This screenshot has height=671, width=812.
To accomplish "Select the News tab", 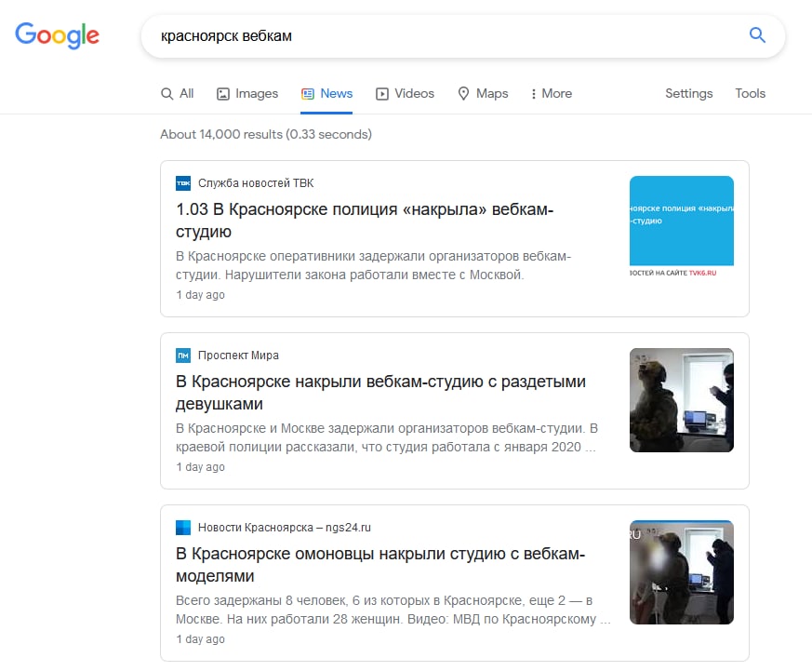I will click(326, 93).
